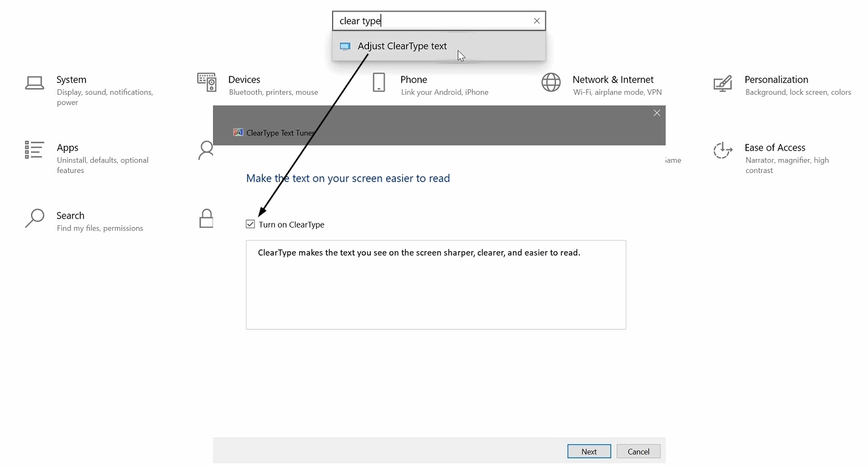
Task: Select the Phone settings icon
Action: click(379, 83)
